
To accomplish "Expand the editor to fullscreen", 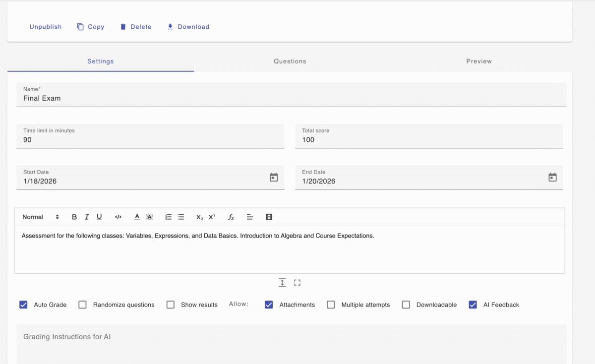I will point(297,283).
